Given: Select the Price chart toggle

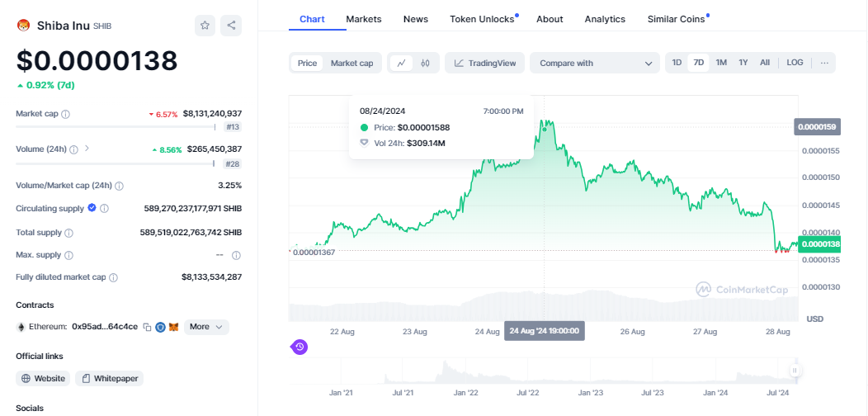Looking at the screenshot, I should point(307,64).
